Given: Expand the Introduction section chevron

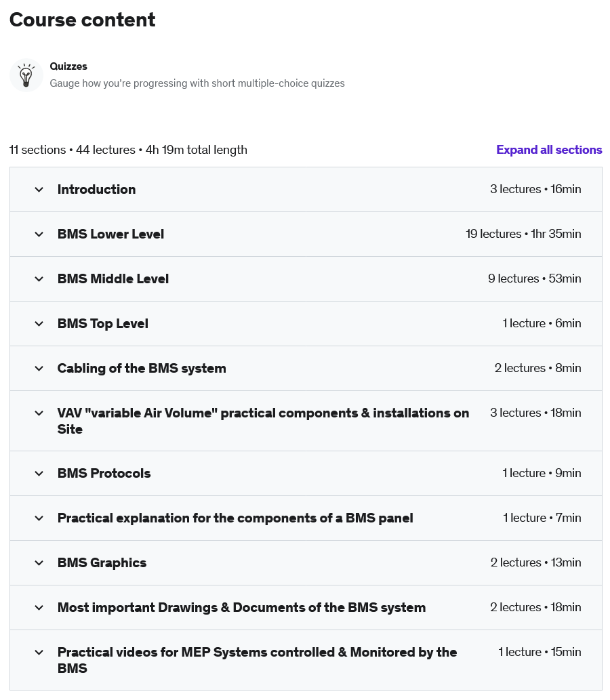Looking at the screenshot, I should point(39,190).
